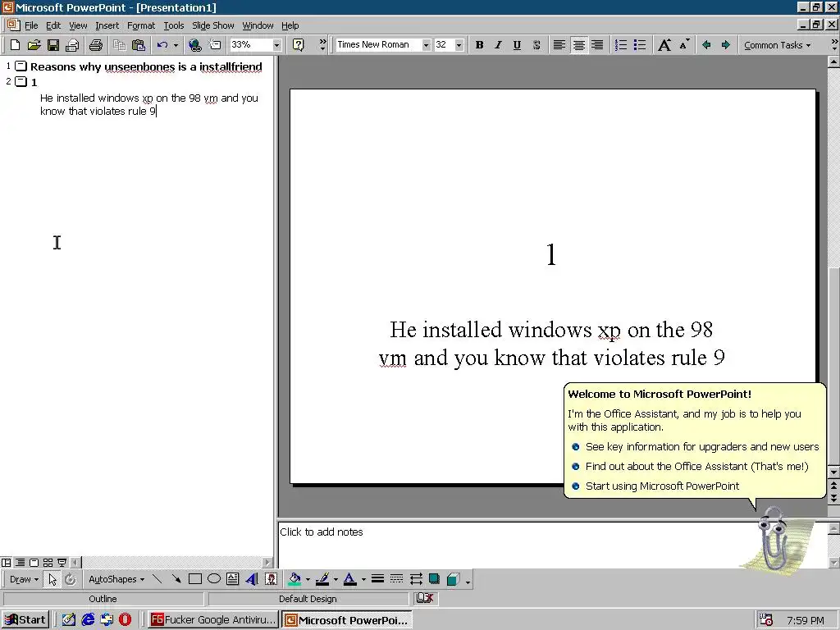Viewport: 840px width, 630px height.
Task: Align text left
Action: pos(559,45)
